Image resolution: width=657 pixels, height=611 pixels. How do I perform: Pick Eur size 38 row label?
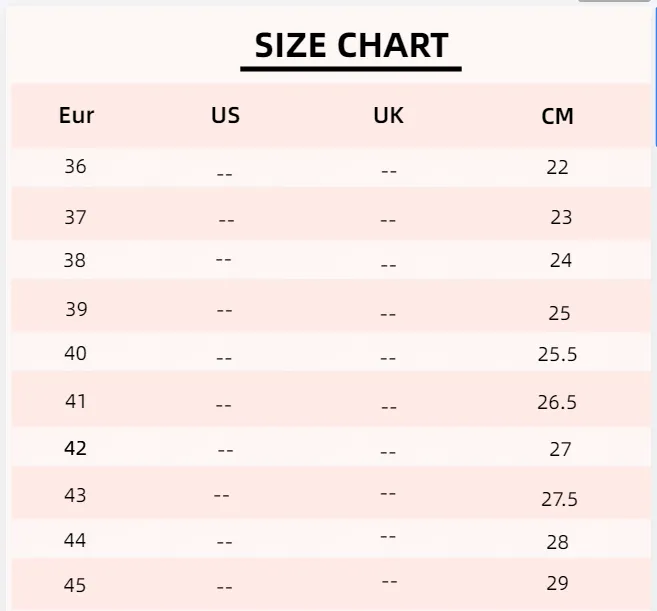point(76,261)
